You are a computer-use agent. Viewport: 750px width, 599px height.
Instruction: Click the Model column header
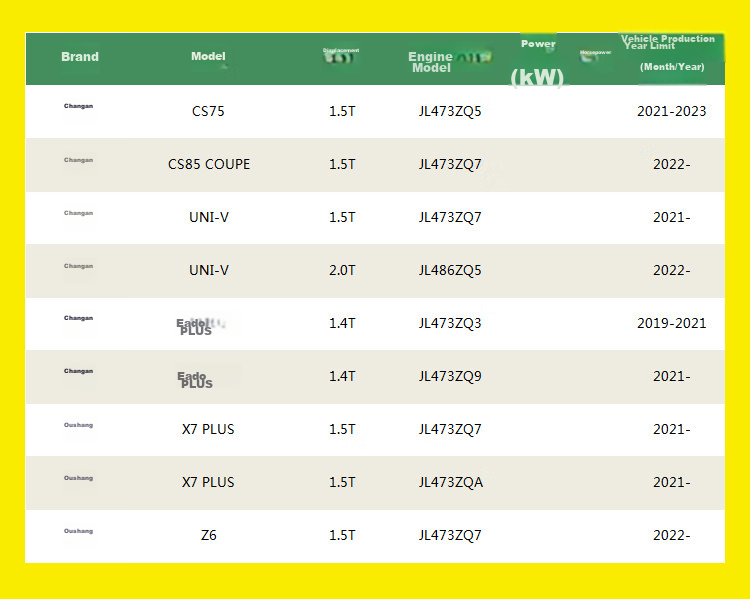tap(208, 56)
